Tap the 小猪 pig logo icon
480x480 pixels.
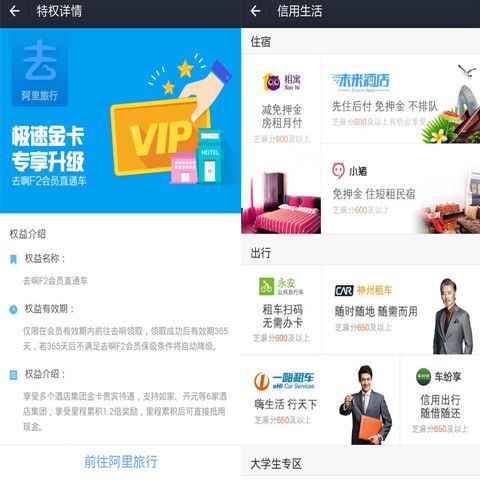[x=338, y=171]
